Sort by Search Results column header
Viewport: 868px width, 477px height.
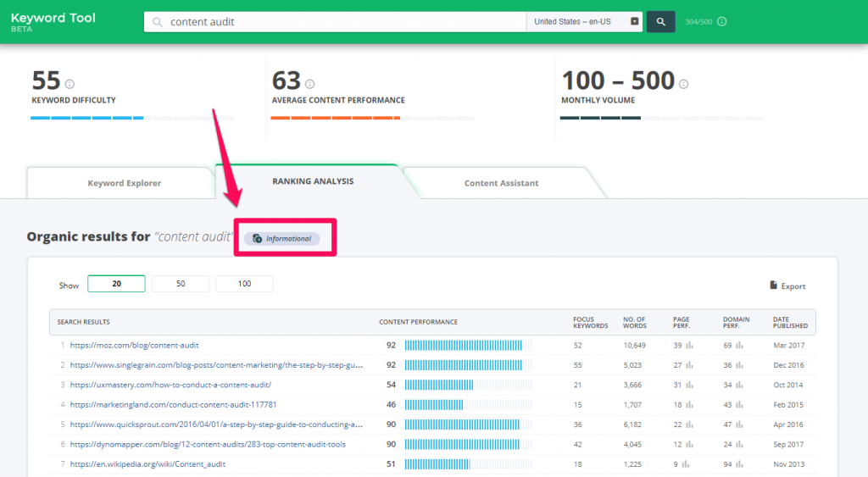84,322
